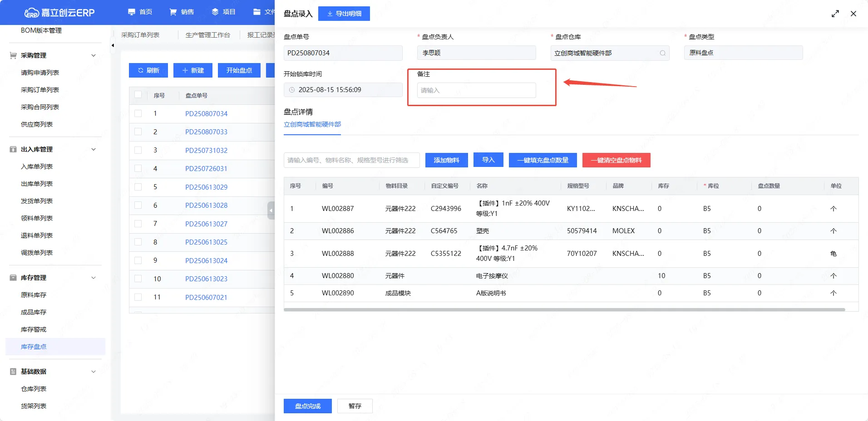Click the search icon in 盘点仓库 field
Screen dimensions: 868x421
(x=662, y=53)
